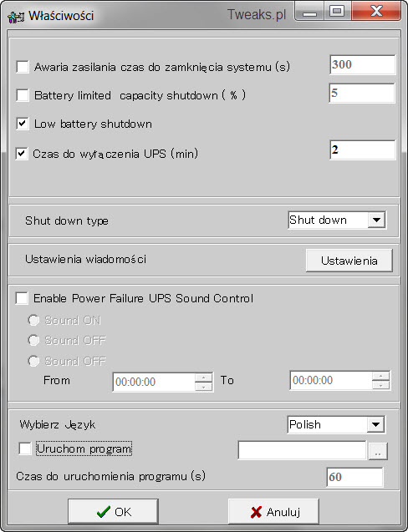Enable Power Failure UPS Sound Control
The height and width of the screenshot is (532, 408).
point(22,299)
